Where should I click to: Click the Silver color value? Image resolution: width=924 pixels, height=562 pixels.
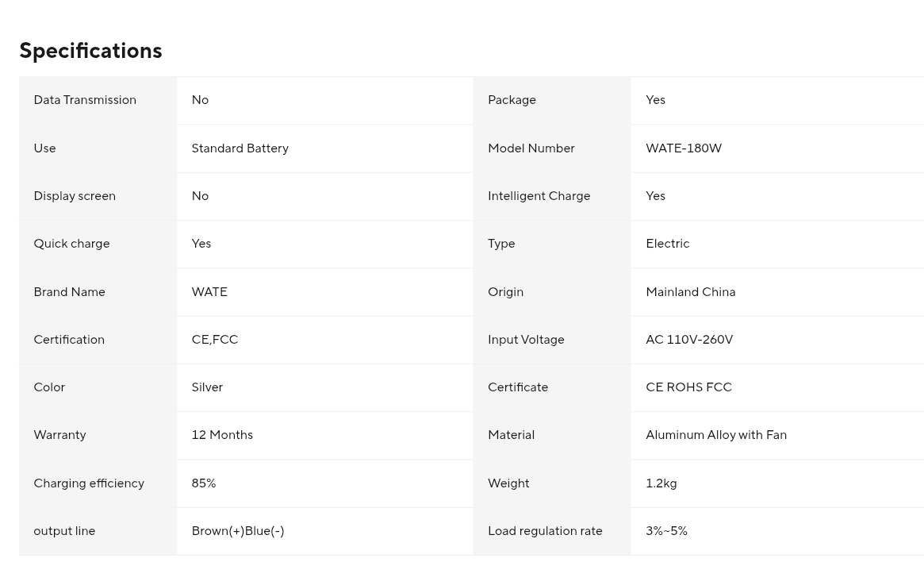coord(207,387)
